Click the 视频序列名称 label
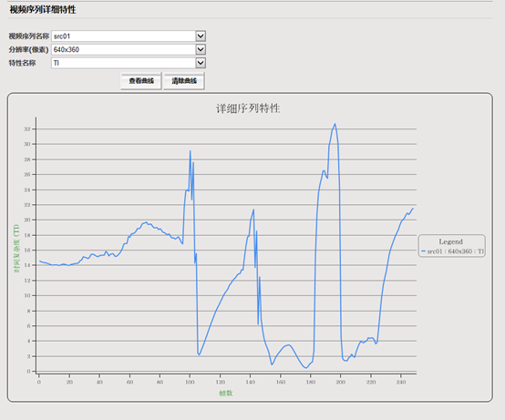This screenshot has height=420, width=505. click(x=29, y=36)
